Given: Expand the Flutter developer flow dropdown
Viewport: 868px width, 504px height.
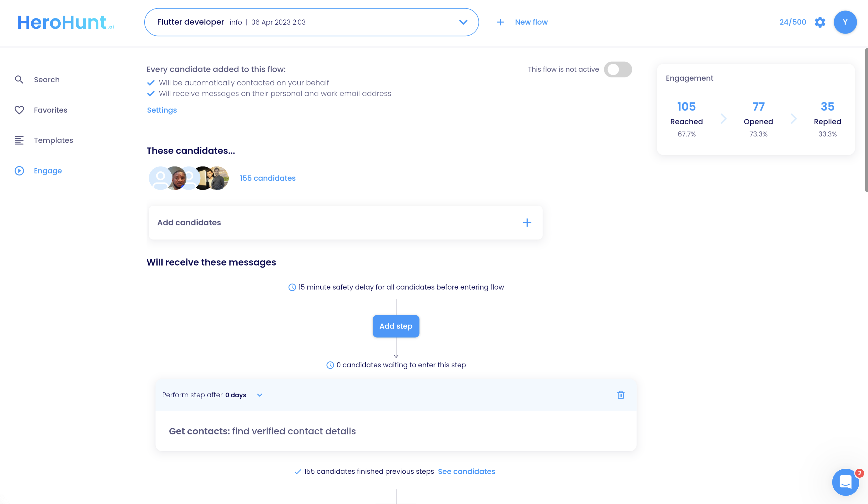Looking at the screenshot, I should click(x=463, y=22).
